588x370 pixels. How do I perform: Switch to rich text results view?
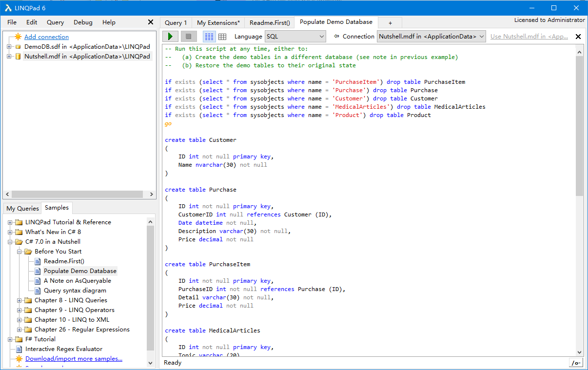coord(209,37)
